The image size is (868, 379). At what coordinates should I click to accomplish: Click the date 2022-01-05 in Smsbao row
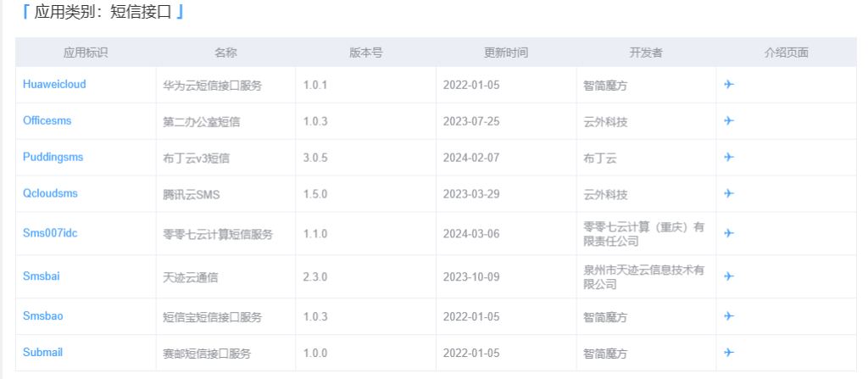tap(471, 317)
